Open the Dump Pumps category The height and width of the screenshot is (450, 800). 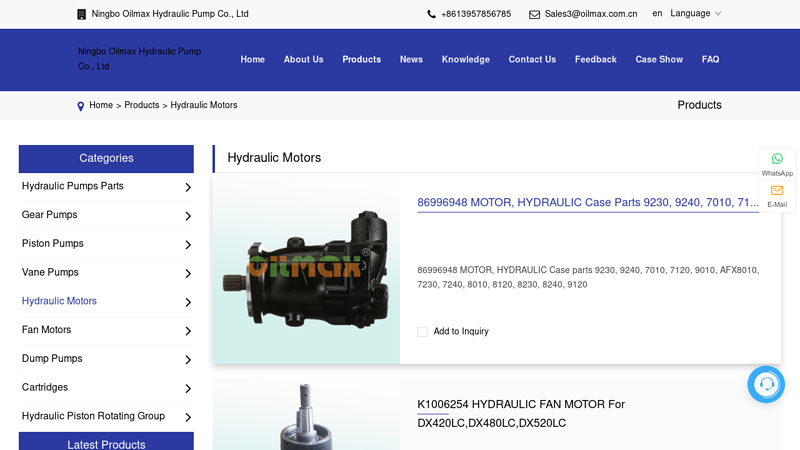click(x=52, y=359)
